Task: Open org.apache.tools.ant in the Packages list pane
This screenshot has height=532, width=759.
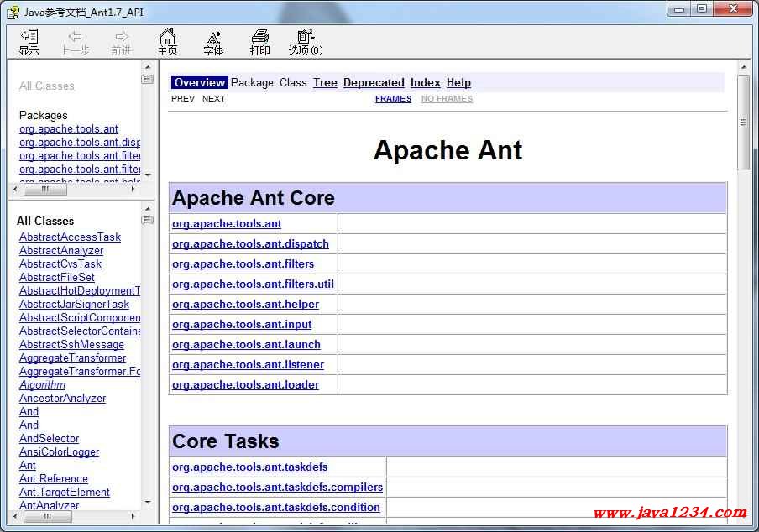Action: tap(69, 128)
